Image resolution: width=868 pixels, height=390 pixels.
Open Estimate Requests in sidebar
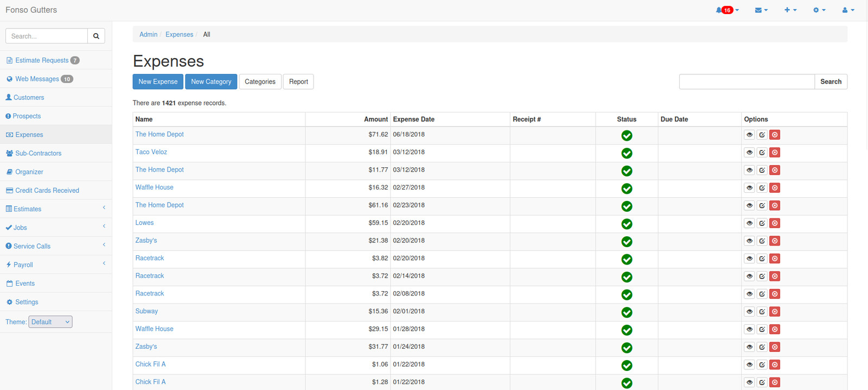(42, 60)
